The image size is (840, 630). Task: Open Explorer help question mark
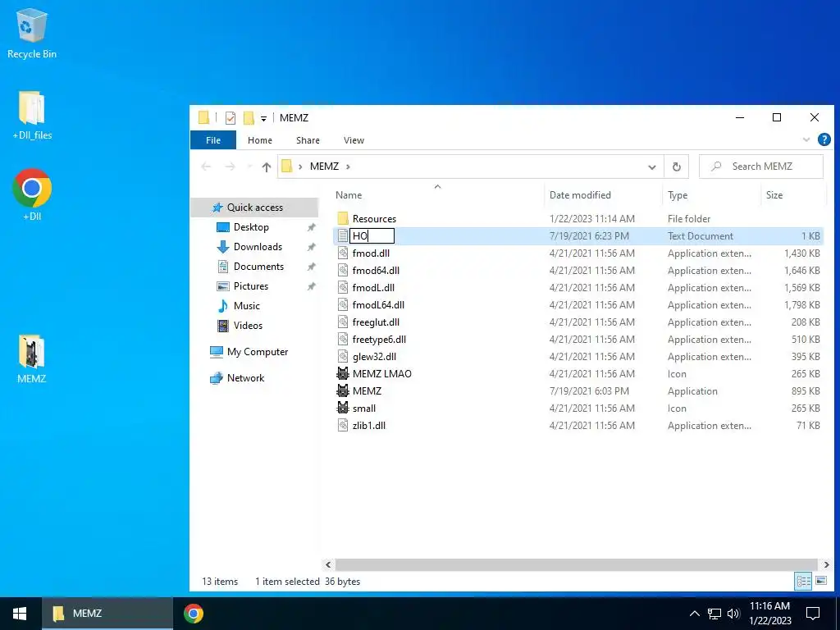(x=824, y=139)
